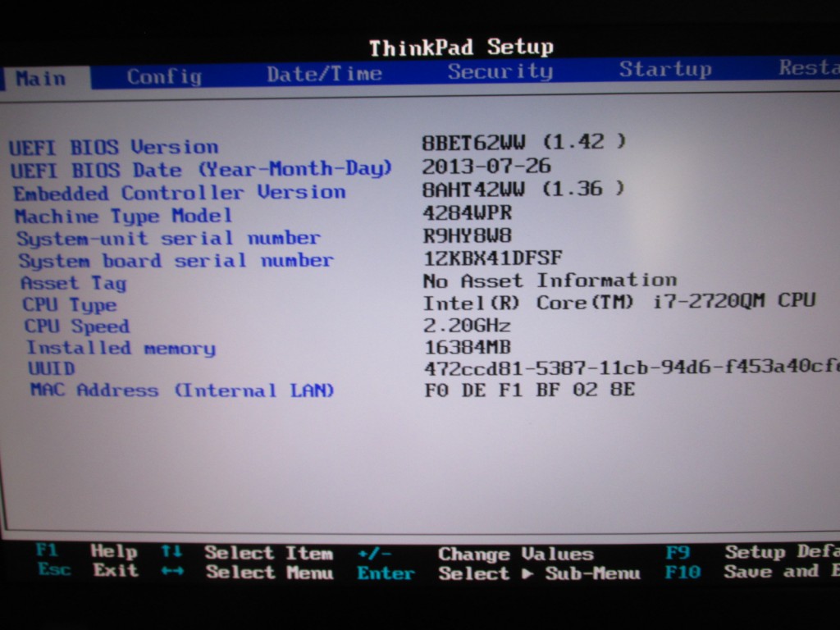Click the +/- key hint
The width and height of the screenshot is (840, 630).
pos(374,554)
